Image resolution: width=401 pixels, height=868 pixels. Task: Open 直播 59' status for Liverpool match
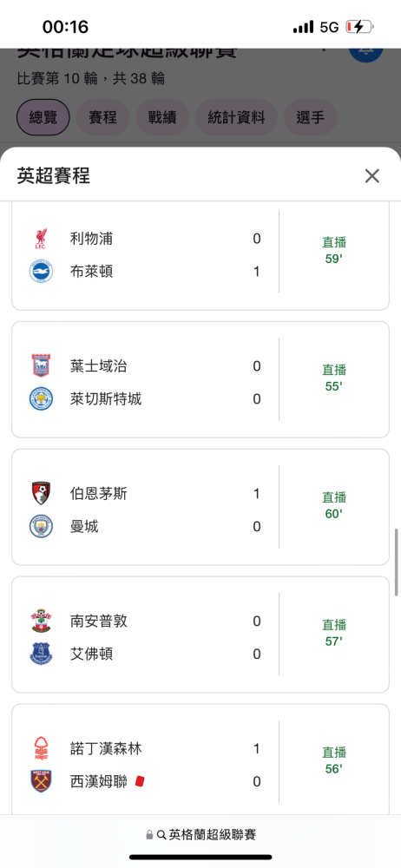click(x=334, y=251)
